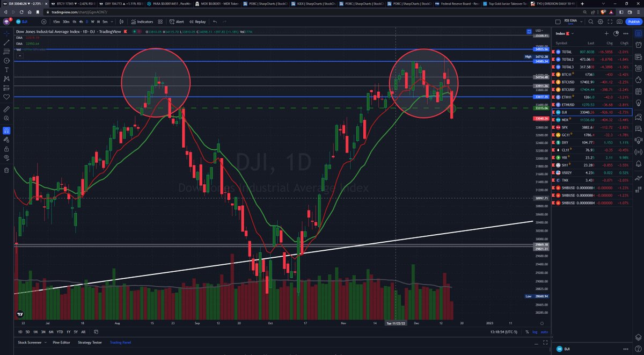Open the Alerts clock sidebar icon
The image size is (644, 355).
tap(638, 44)
